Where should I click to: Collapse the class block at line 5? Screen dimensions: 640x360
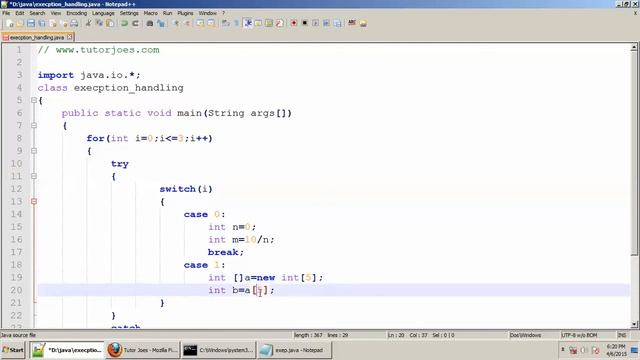coord(34,100)
